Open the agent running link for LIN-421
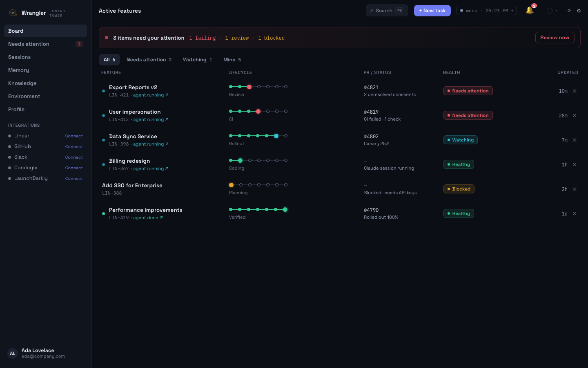 (151, 95)
